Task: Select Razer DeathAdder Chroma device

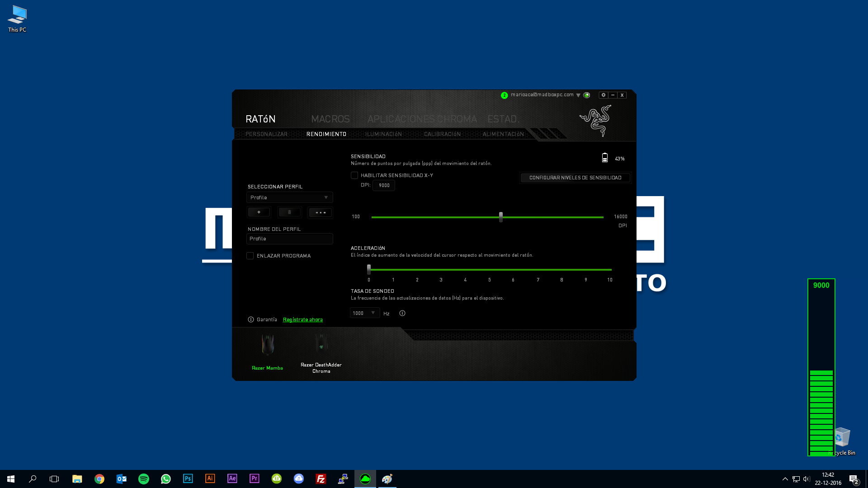Action: click(321, 352)
